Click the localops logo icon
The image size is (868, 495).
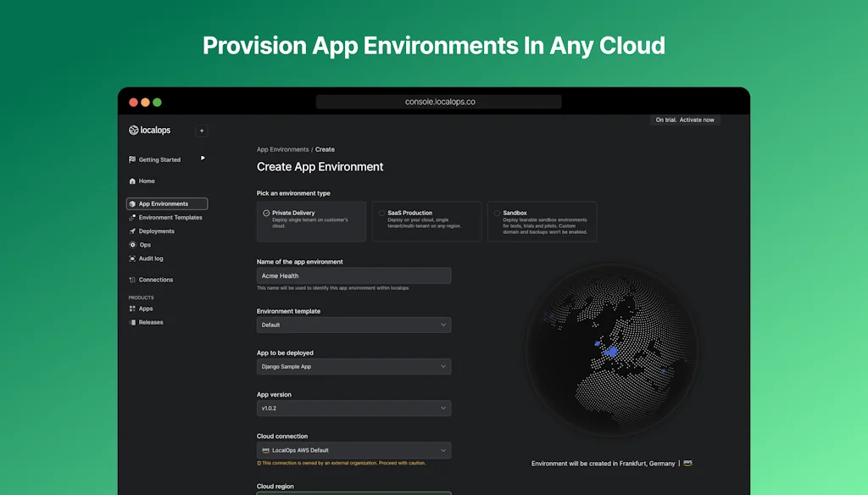133,131
